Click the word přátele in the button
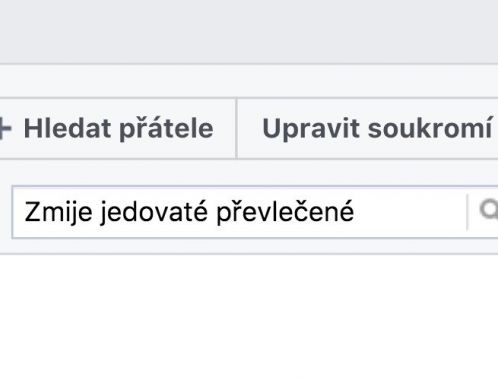The height and width of the screenshot is (380, 498). pyautogui.click(x=166, y=129)
